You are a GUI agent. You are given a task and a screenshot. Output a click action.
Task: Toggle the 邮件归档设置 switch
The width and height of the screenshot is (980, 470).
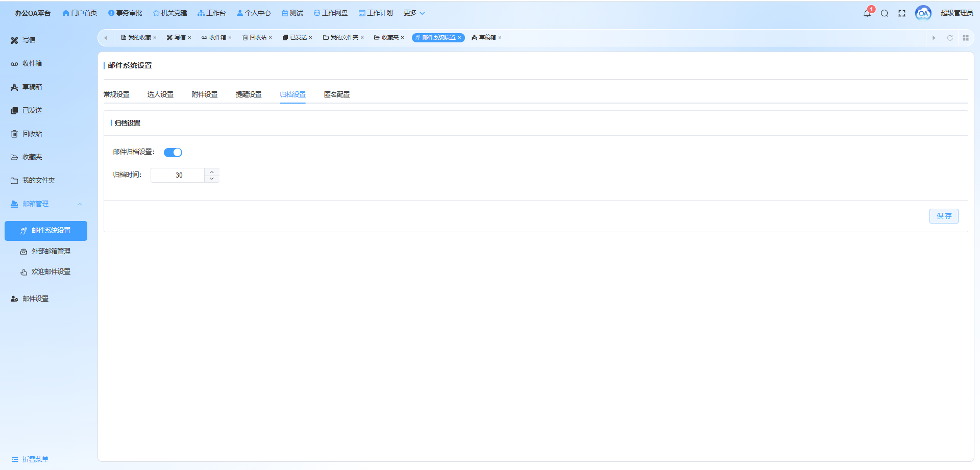pyautogui.click(x=173, y=152)
